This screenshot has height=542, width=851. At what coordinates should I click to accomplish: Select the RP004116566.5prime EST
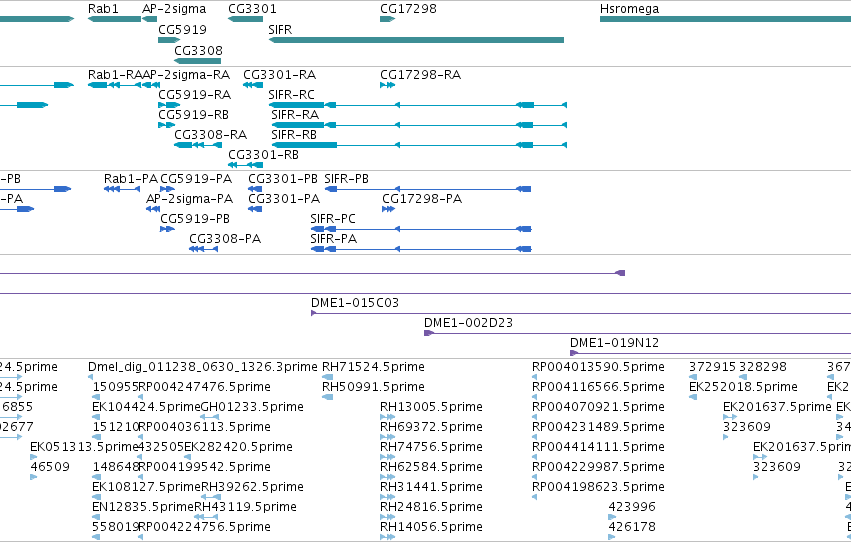(534, 397)
